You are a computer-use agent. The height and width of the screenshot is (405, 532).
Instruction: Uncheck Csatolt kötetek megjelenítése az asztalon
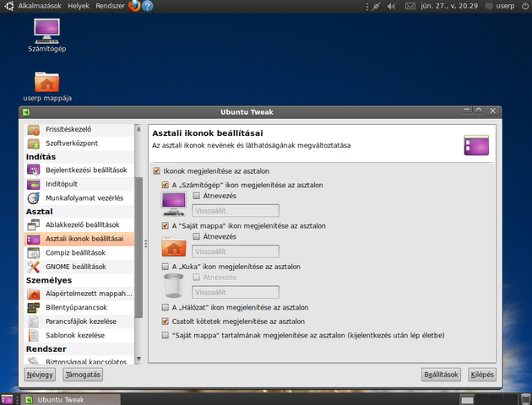click(x=166, y=321)
